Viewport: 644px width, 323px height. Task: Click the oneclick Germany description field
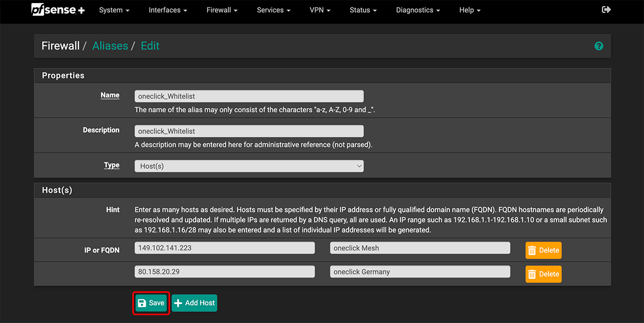tap(420, 272)
